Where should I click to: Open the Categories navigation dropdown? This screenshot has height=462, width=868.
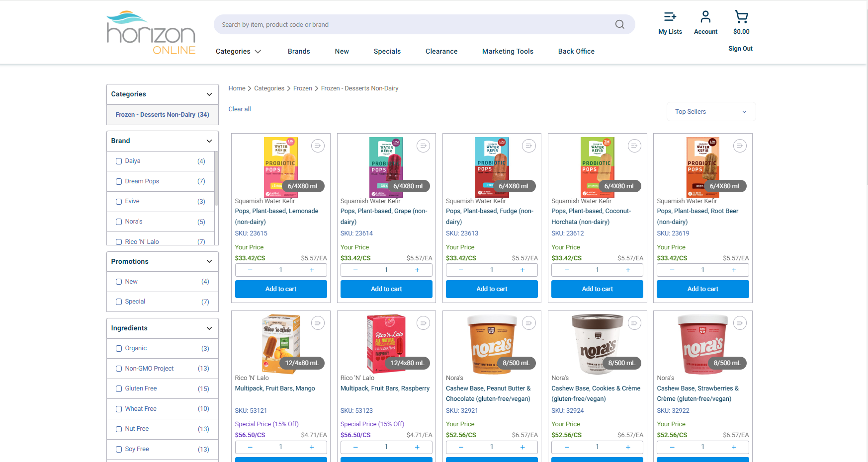coord(238,51)
